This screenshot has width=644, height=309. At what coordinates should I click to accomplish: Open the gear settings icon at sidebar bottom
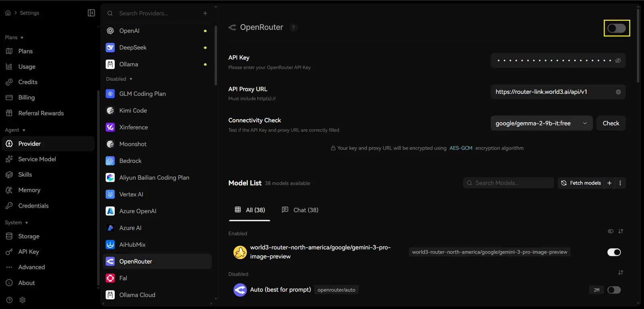[23, 300]
